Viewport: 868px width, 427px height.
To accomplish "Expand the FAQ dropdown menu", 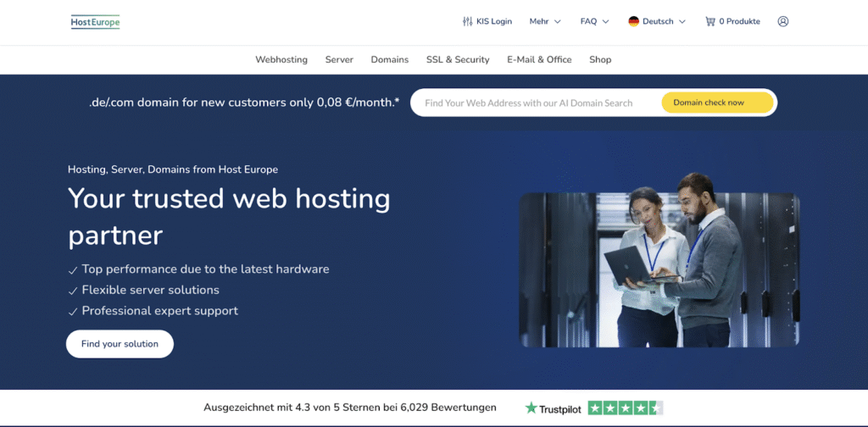I will click(594, 21).
